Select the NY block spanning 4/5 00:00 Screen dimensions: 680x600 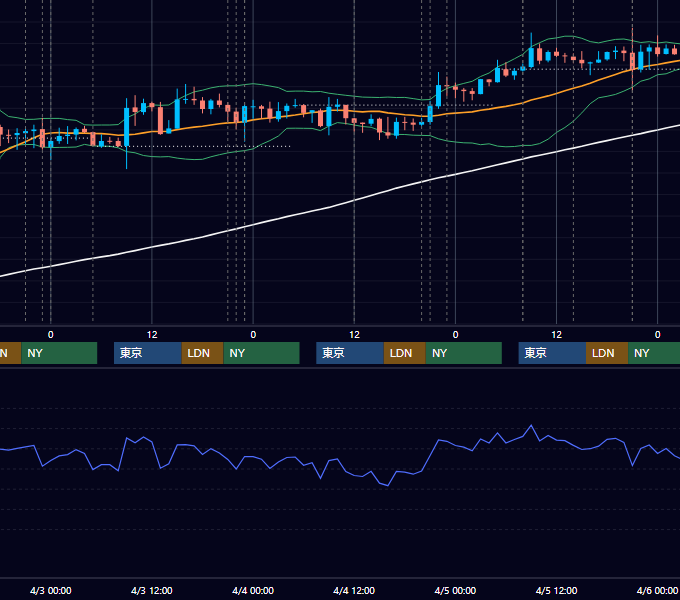[464, 353]
